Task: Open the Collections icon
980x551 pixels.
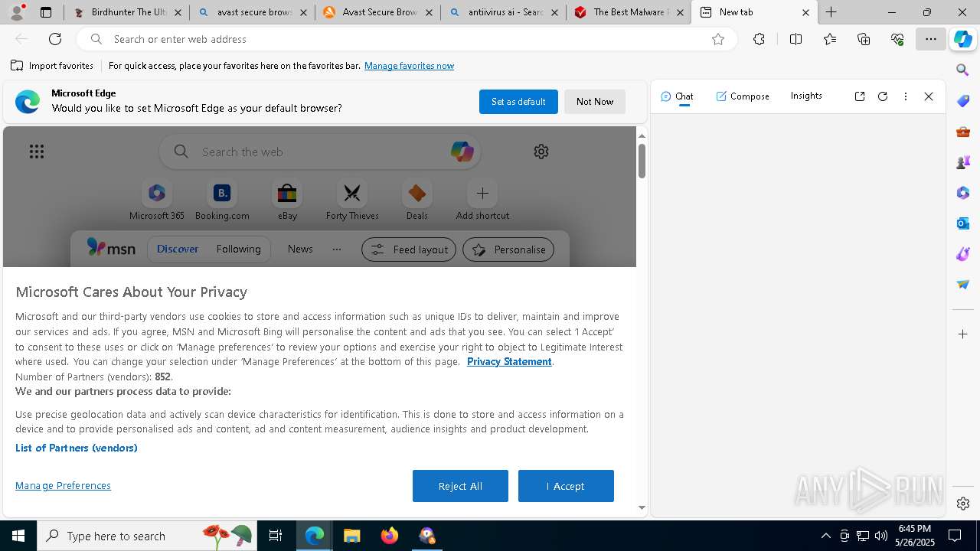Action: pos(864,39)
